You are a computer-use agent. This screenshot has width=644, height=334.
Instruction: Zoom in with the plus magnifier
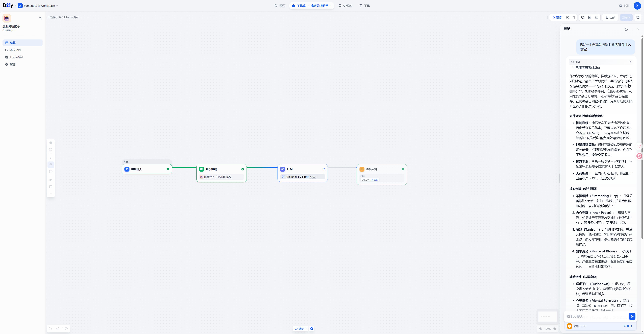coord(554,329)
